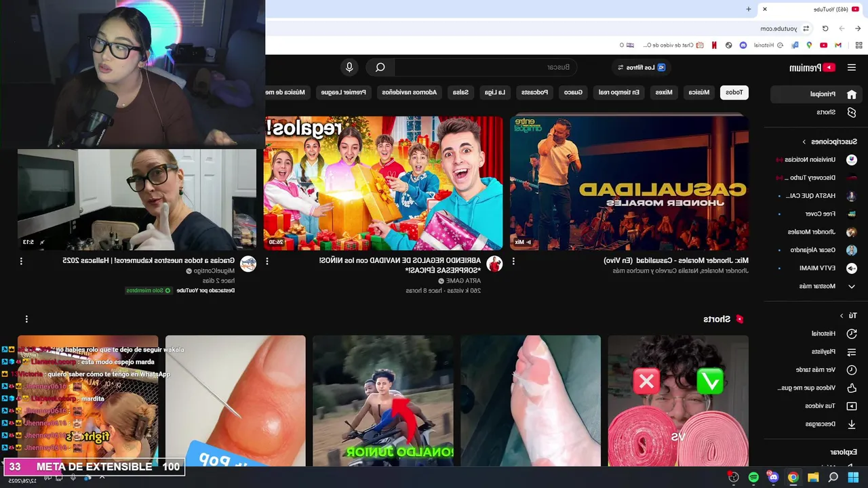This screenshot has width=868, height=488.
Task: Open File Explorer from the taskbar
Action: point(813,477)
